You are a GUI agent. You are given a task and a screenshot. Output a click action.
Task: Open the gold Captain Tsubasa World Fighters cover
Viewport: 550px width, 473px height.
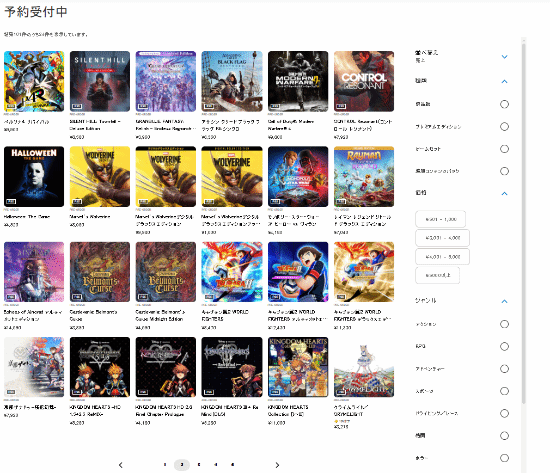364,272
